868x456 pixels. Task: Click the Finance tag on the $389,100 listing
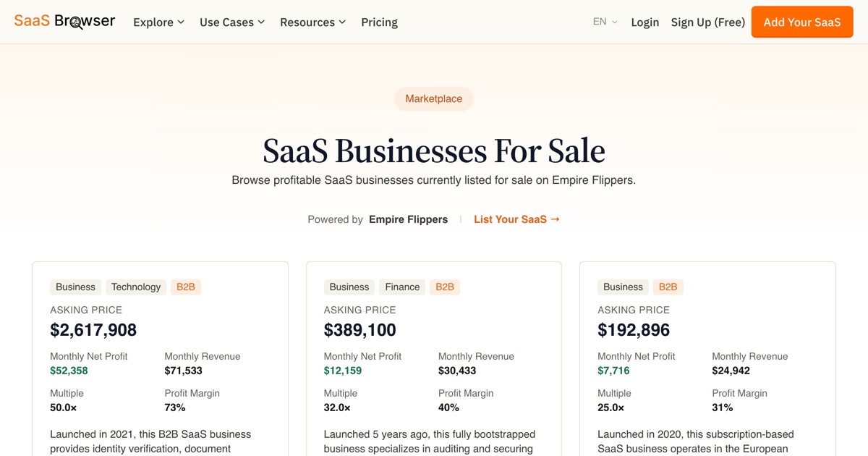pyautogui.click(x=402, y=287)
